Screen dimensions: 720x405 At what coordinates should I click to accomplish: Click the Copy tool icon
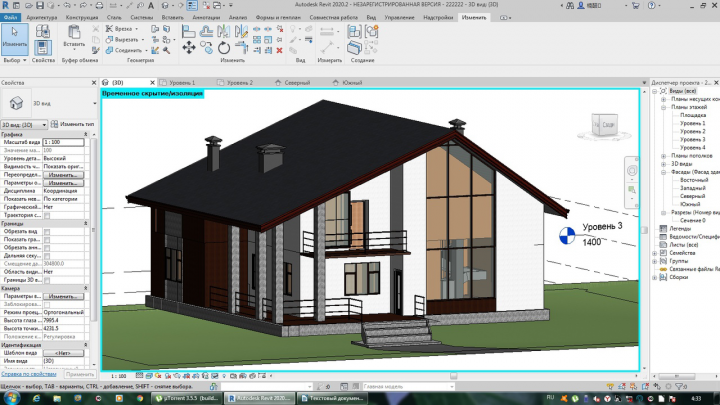(207, 48)
